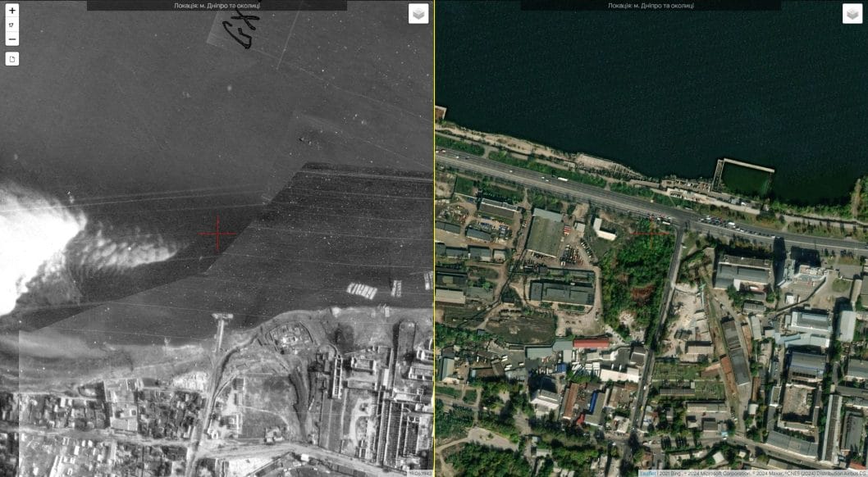Click the jetty on the historical shoreline

(222, 330)
